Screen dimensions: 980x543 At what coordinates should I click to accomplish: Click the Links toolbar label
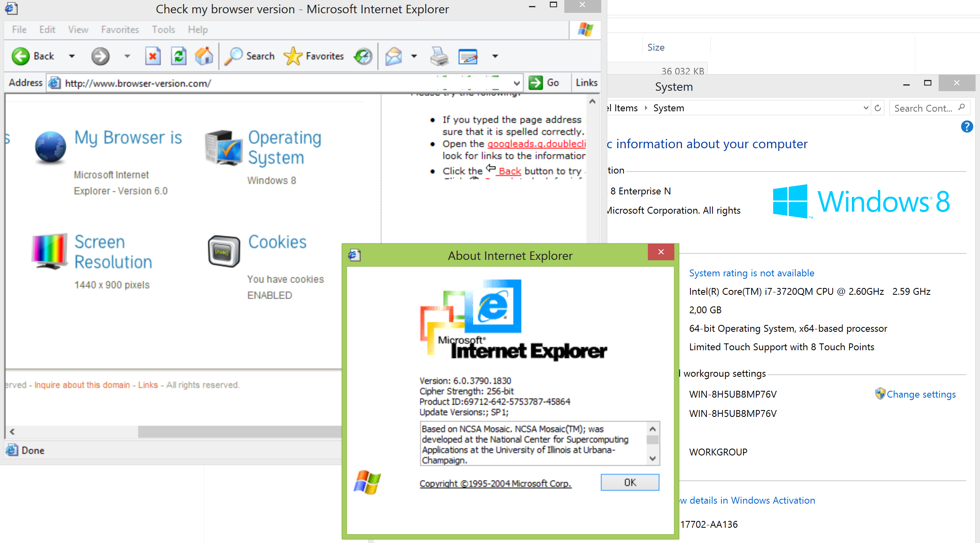586,83
